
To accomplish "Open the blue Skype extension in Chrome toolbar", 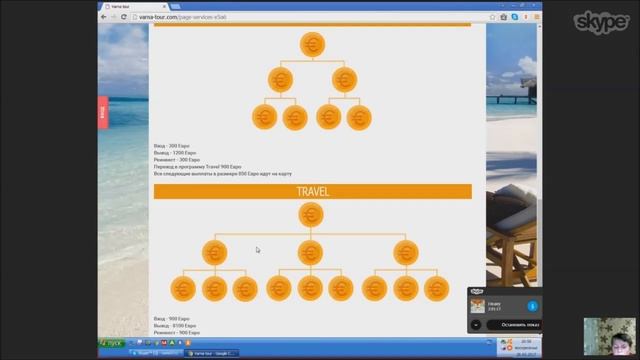I will click(514, 17).
